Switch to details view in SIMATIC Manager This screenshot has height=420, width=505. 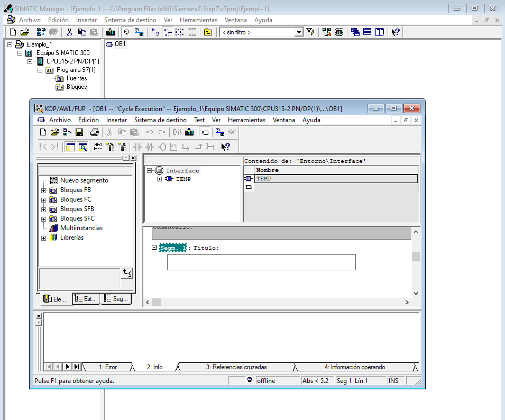tap(192, 32)
